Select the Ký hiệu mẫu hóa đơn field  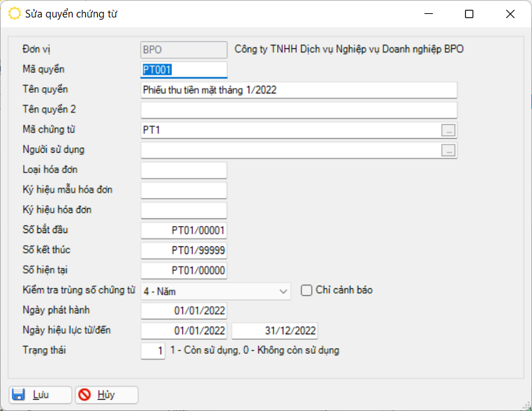pos(184,190)
